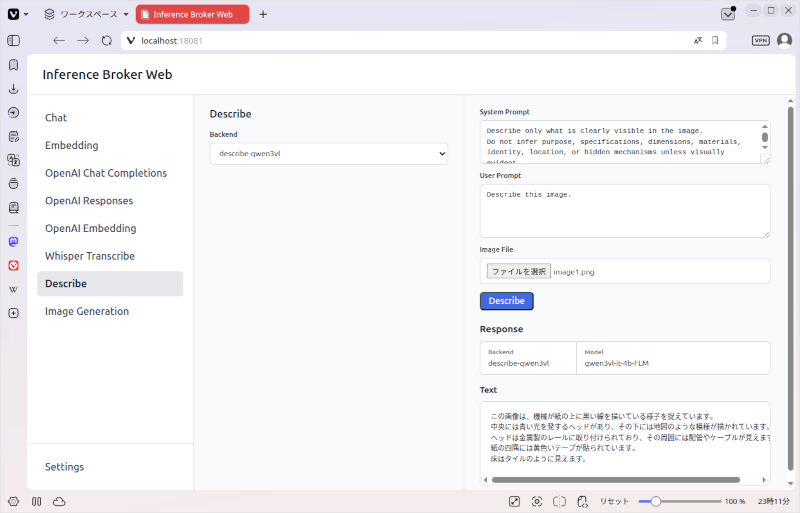Open a new tab with plus button
This screenshot has height=513, width=800.
[263, 14]
